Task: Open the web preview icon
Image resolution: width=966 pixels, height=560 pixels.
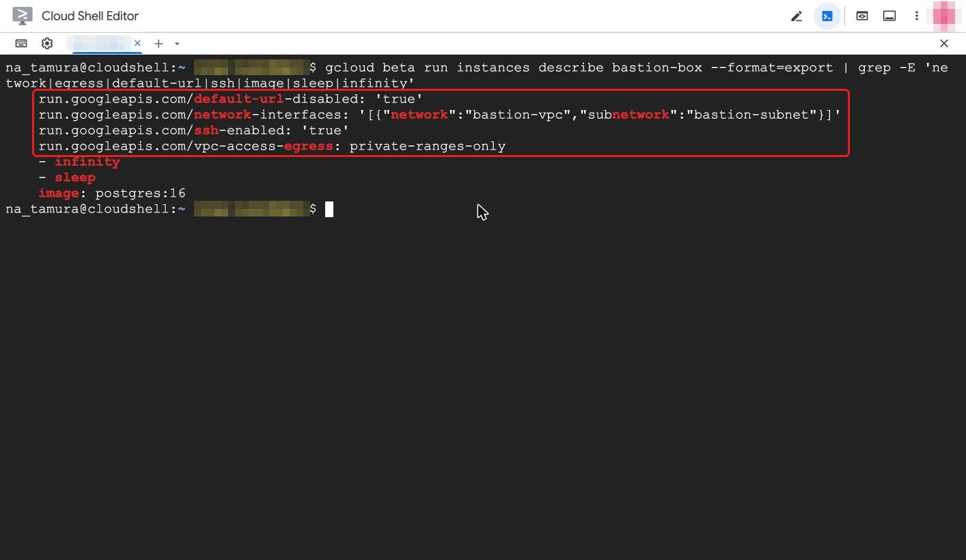Action: [x=862, y=16]
